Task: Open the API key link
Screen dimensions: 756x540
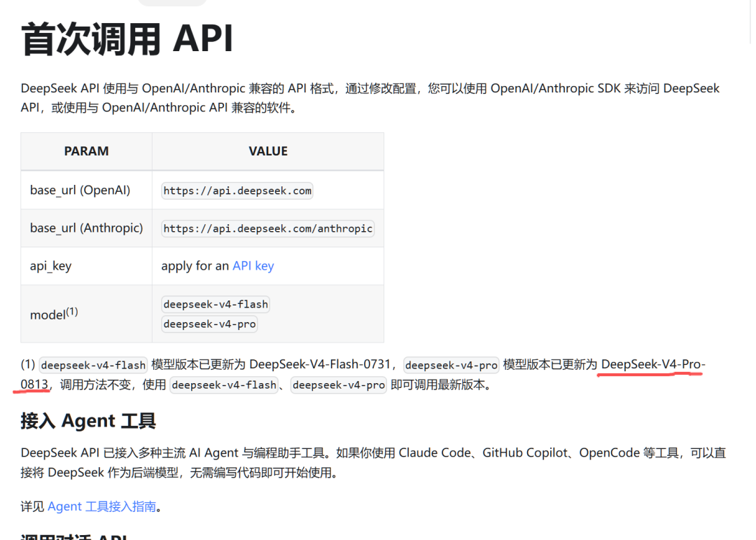Action: coord(253,266)
